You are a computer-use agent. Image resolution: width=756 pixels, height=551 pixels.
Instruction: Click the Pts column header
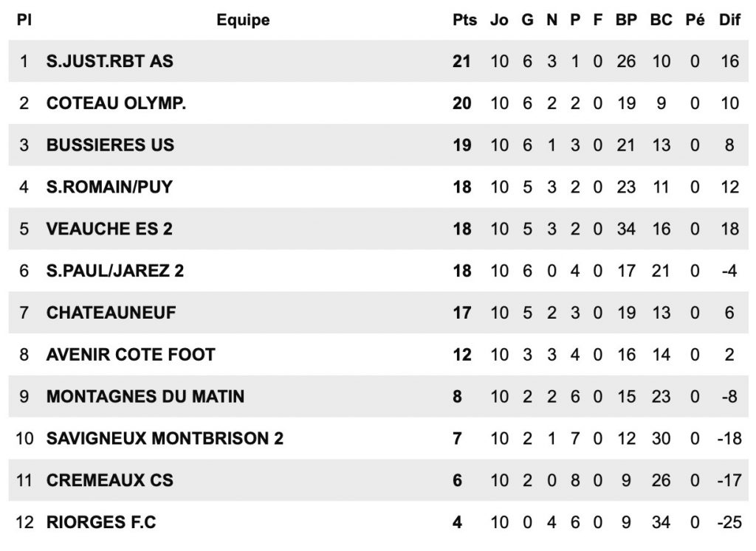(x=465, y=20)
